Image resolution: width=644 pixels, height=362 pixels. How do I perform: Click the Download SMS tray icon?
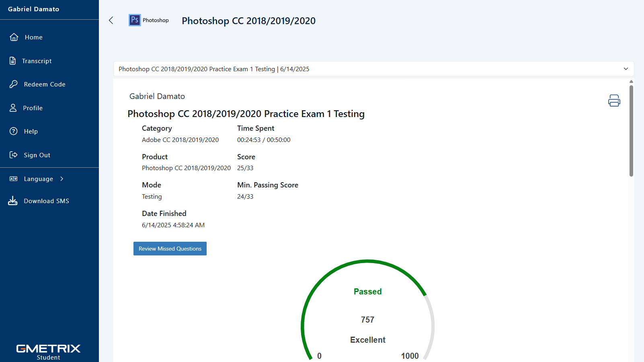(13, 201)
